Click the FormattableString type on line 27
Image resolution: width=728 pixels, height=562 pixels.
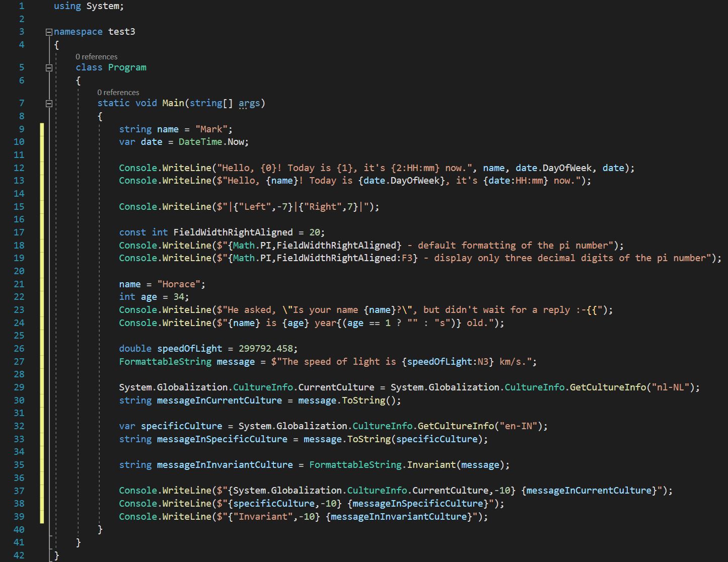(165, 361)
